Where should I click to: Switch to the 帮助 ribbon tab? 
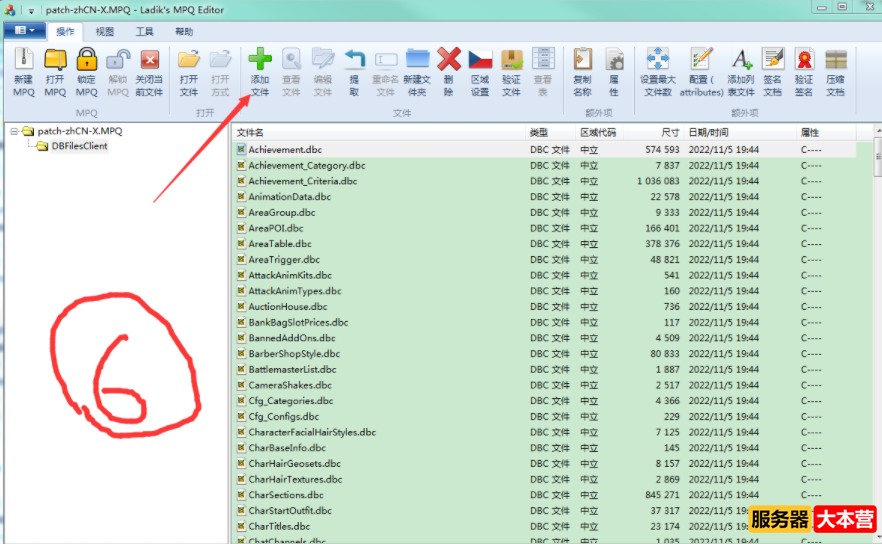coord(184,32)
